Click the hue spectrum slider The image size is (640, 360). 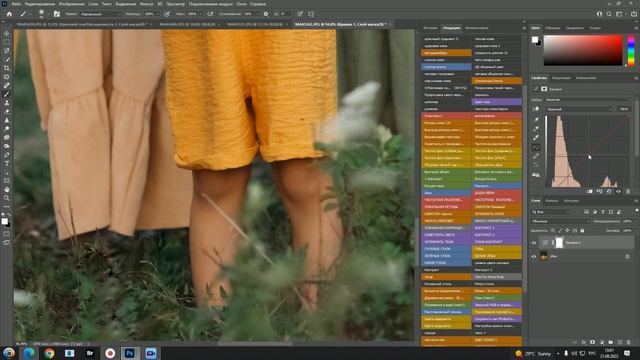(631, 51)
